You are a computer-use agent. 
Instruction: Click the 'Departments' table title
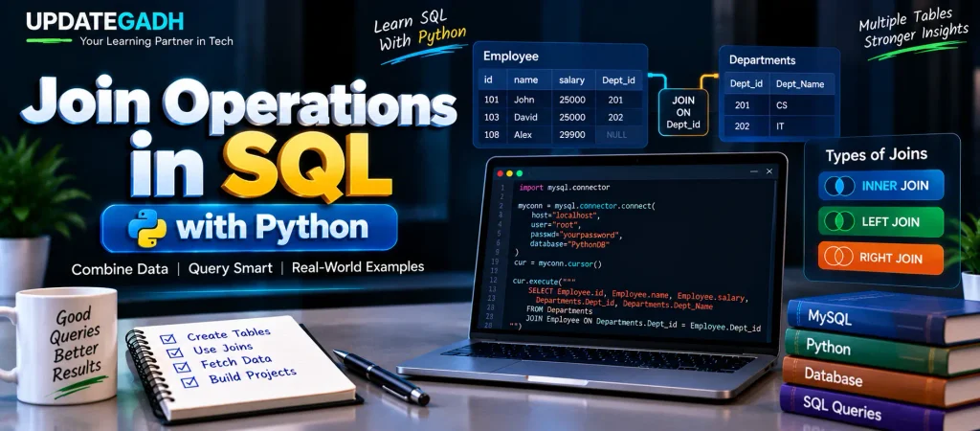click(762, 60)
